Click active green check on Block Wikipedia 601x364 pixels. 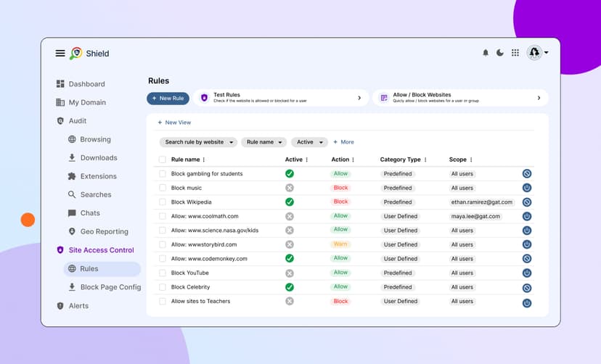[x=290, y=202]
